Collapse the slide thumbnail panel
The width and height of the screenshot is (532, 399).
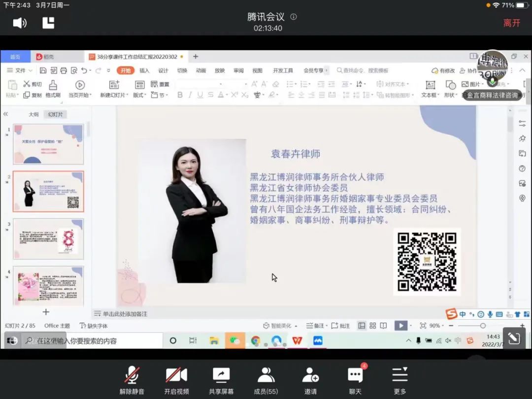[x=5, y=114]
